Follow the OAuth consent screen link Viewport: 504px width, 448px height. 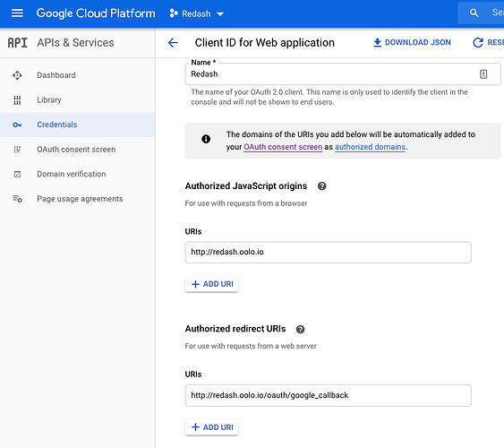coord(283,147)
